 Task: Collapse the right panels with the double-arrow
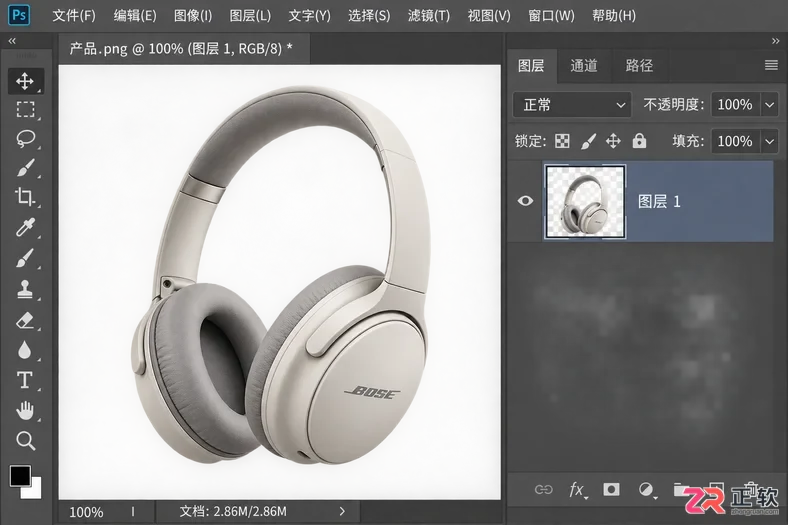pos(775,41)
